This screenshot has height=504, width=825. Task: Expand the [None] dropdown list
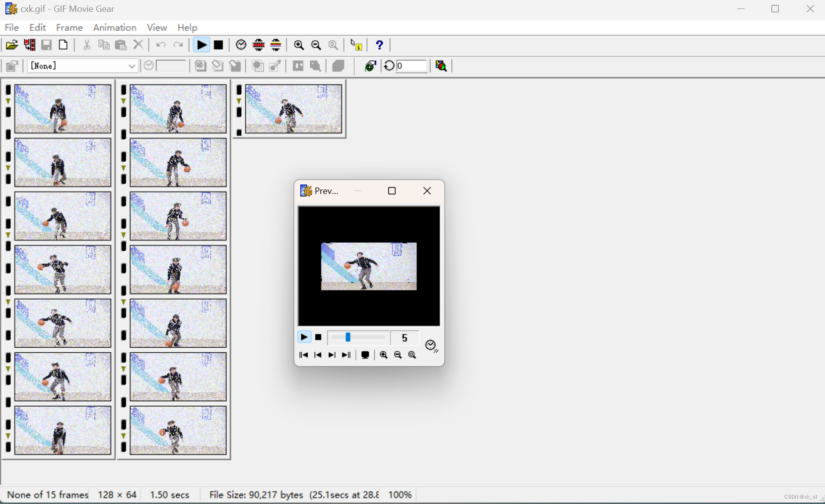[x=132, y=66]
